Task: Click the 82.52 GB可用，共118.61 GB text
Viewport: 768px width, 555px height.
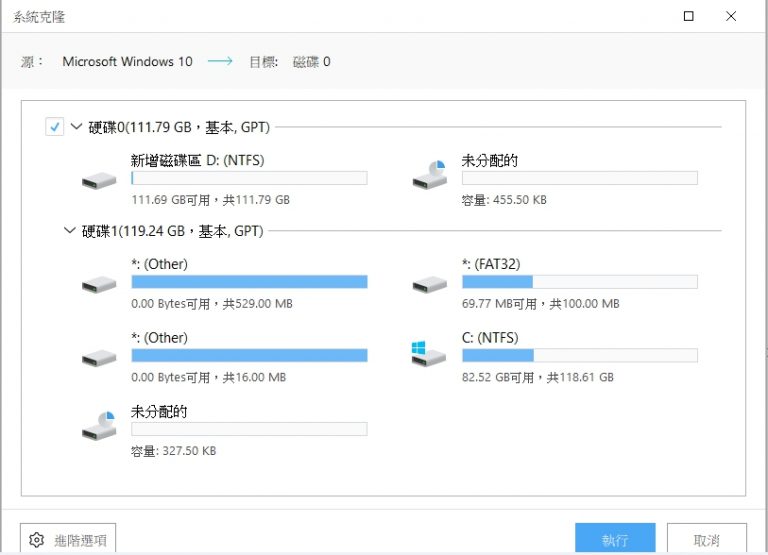Action: coord(538,377)
